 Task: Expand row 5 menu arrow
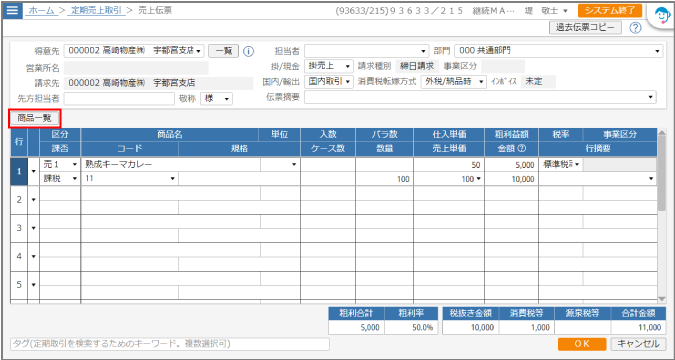(34, 285)
